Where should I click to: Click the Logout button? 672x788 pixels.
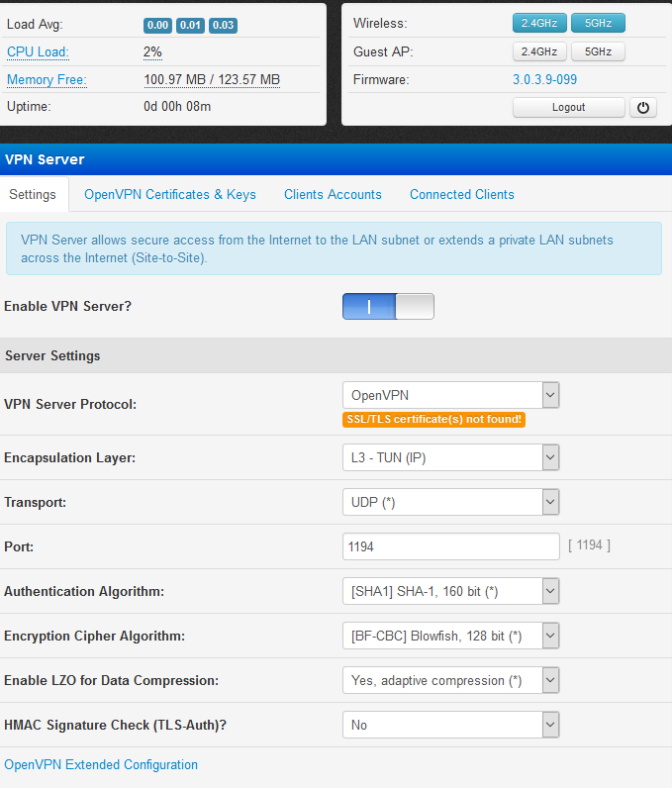point(568,107)
